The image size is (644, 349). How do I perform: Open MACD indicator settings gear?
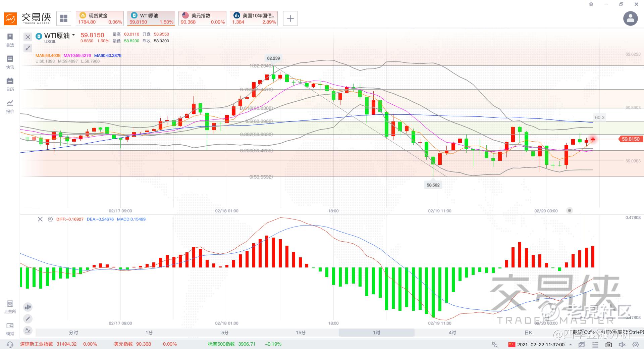(x=50, y=219)
